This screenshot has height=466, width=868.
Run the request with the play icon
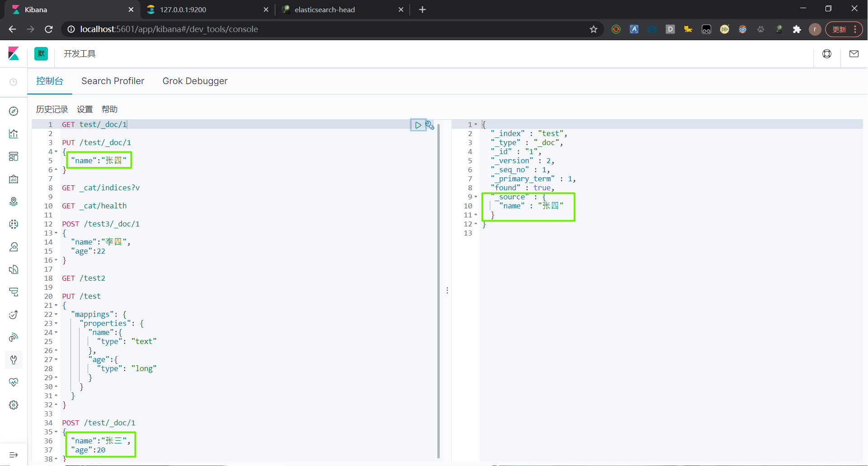point(418,125)
